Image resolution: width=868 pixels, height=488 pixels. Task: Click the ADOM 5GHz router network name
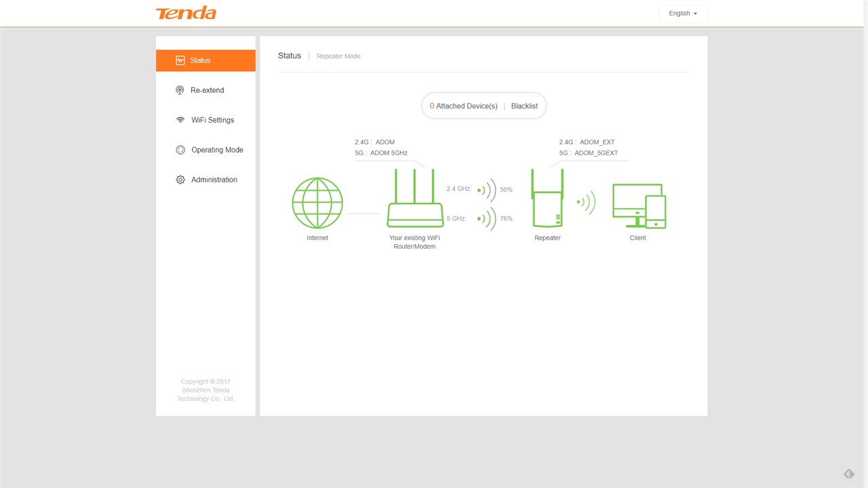pos(389,153)
